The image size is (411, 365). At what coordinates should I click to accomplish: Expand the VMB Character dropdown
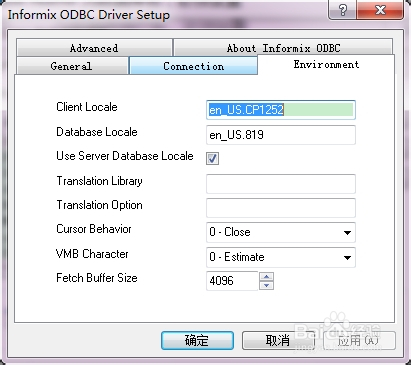coord(281,257)
